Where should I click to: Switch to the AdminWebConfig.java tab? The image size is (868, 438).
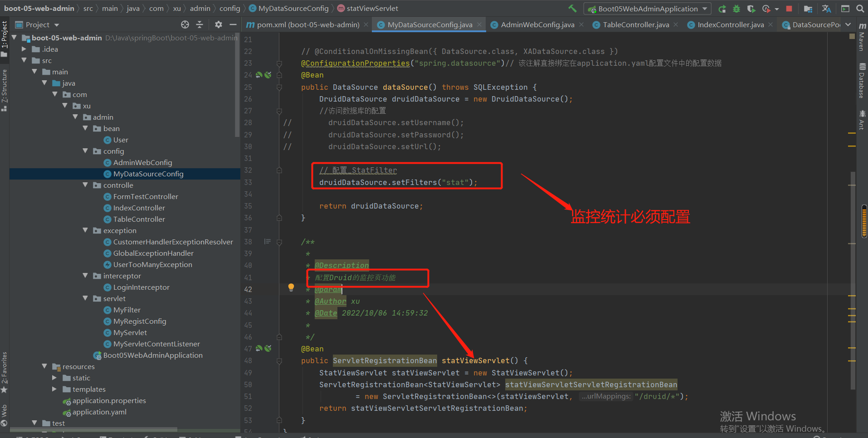(537, 24)
